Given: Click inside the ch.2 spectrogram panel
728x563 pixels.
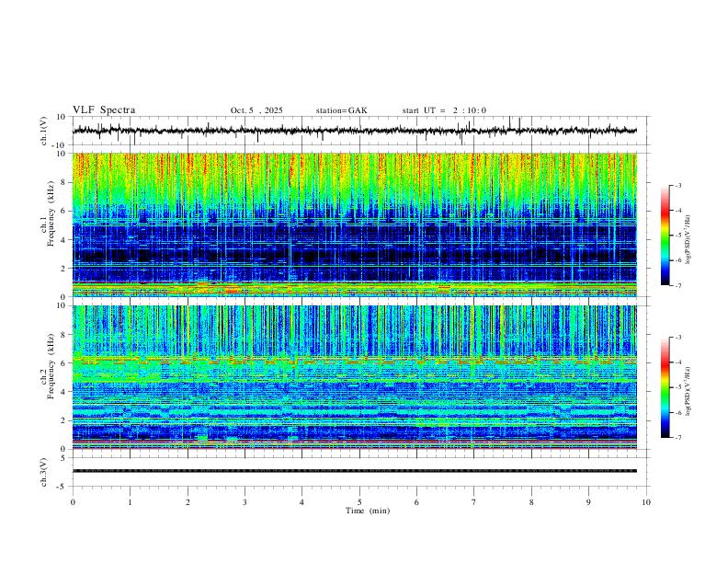Looking at the screenshot, I should coord(354,377).
